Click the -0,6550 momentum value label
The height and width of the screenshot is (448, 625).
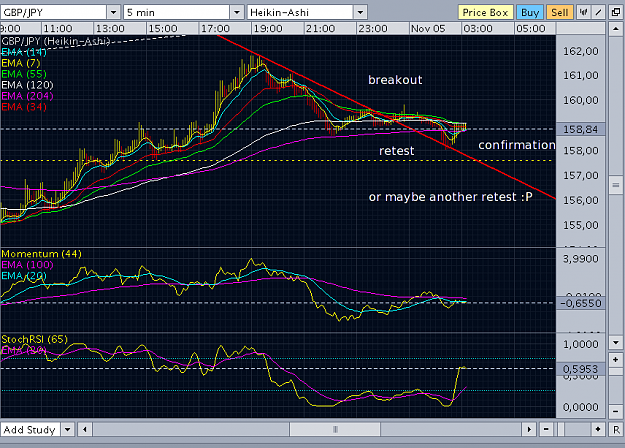pyautogui.click(x=580, y=303)
